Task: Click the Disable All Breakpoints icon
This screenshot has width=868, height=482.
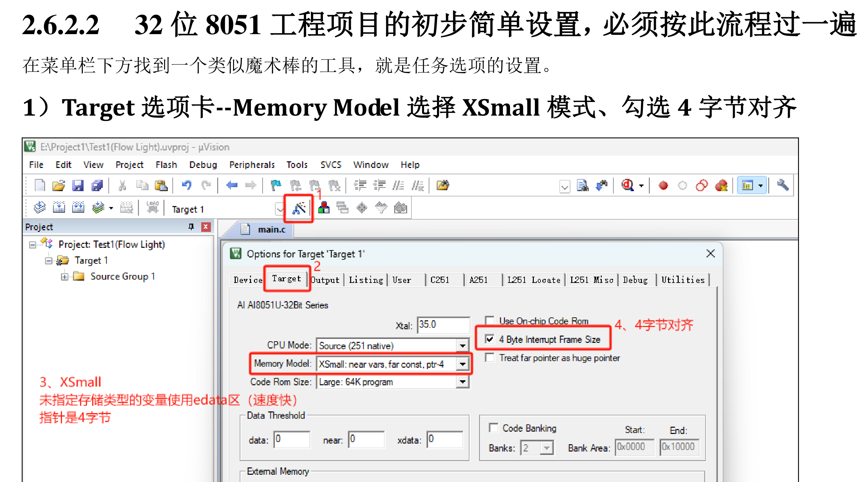Action: pyautogui.click(x=702, y=186)
